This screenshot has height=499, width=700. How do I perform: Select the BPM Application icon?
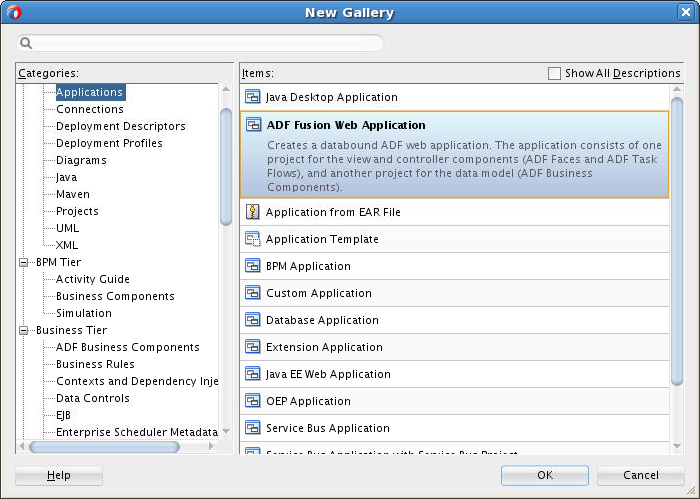253,266
